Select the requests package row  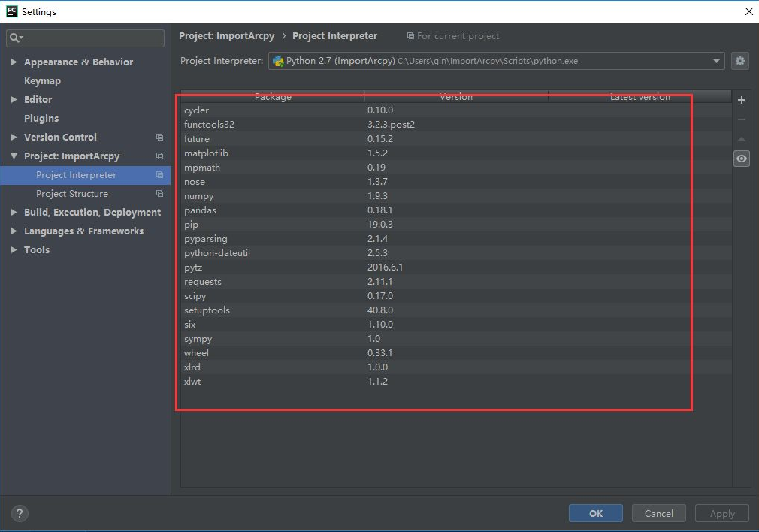pyautogui.click(x=456, y=282)
